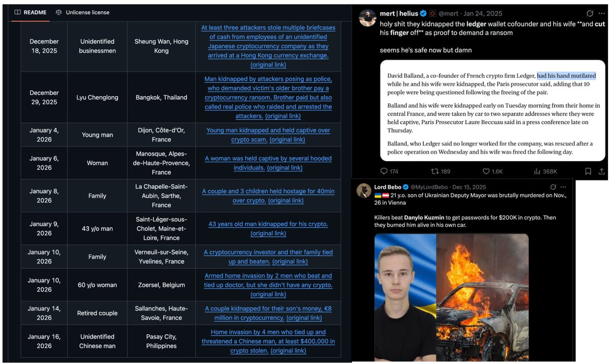Open the Pasay City home invasion link

(268, 342)
